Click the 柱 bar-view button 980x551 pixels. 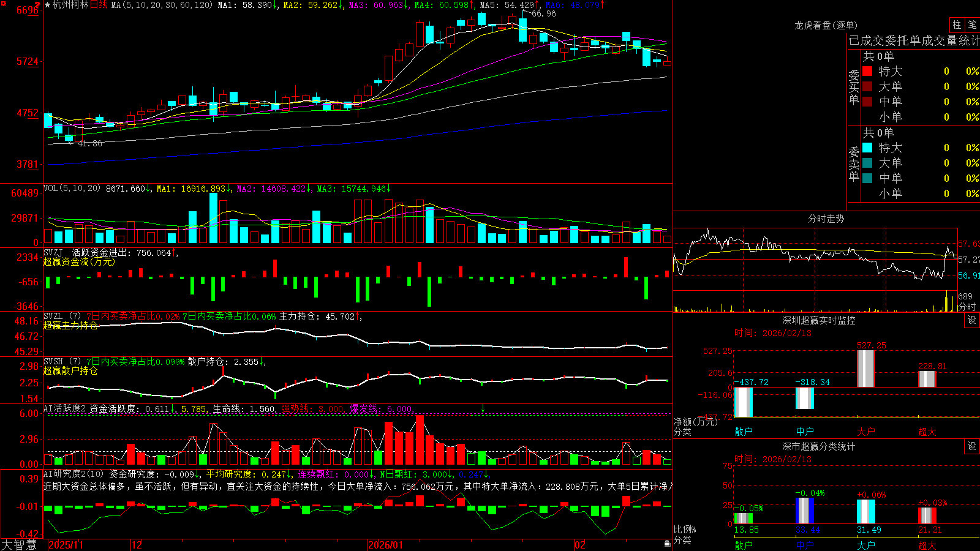pyautogui.click(x=957, y=24)
